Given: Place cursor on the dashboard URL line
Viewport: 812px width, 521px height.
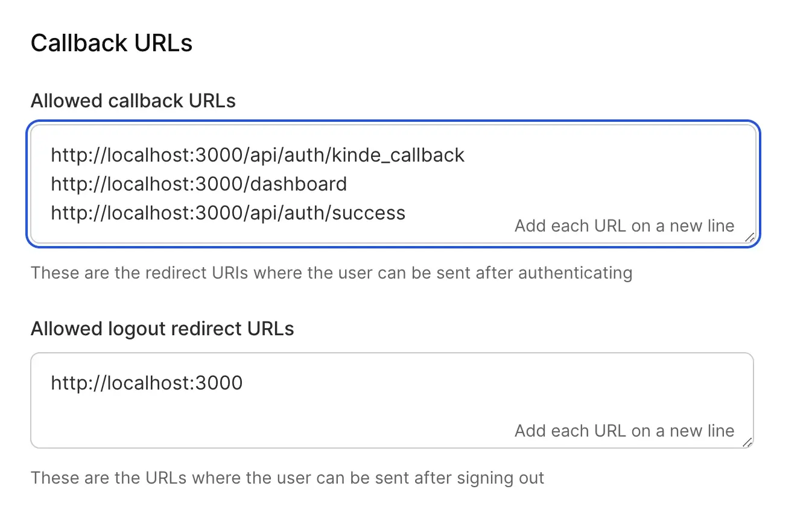Looking at the screenshot, I should 198,184.
